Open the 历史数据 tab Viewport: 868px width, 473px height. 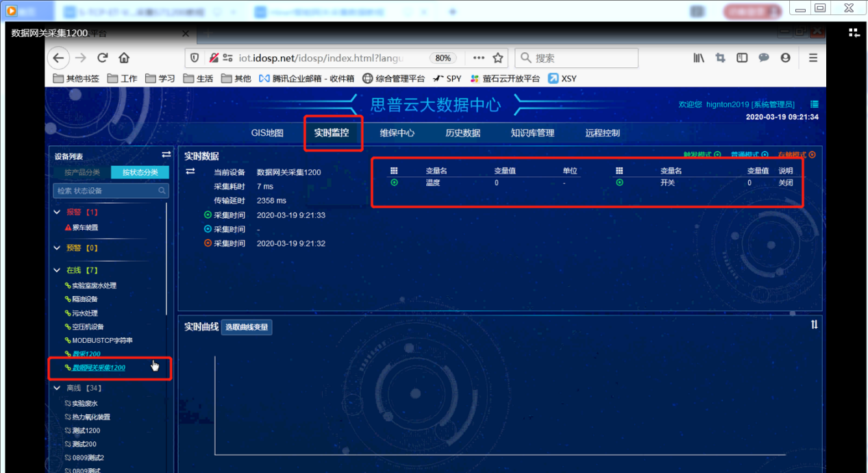462,133
